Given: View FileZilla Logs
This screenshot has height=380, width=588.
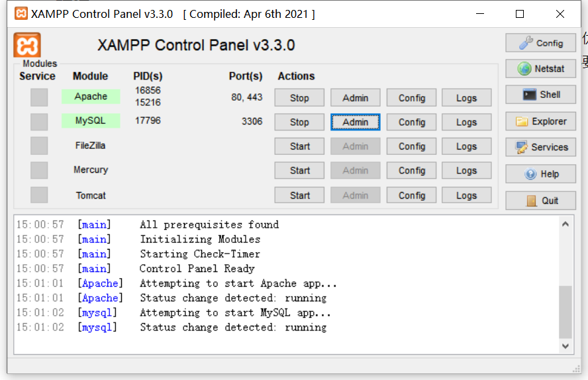Looking at the screenshot, I should coord(467,146).
